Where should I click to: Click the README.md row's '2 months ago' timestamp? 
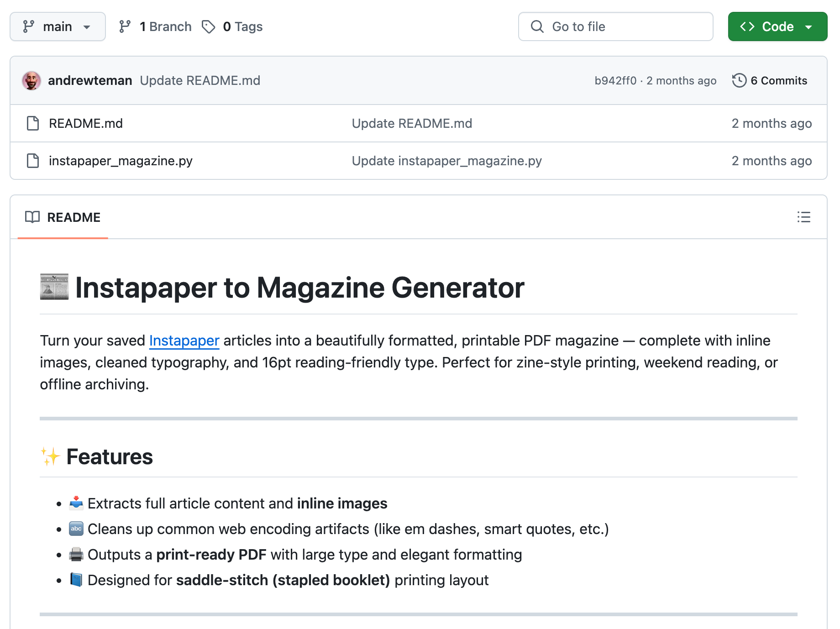click(x=772, y=123)
